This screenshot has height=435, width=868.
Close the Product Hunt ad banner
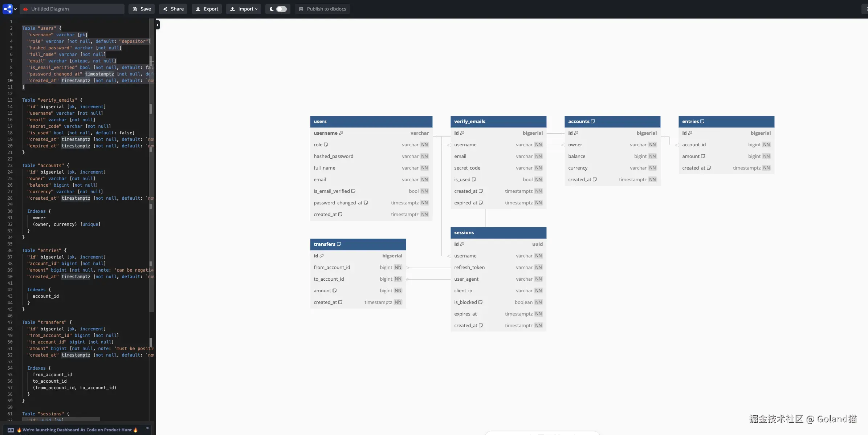click(147, 428)
